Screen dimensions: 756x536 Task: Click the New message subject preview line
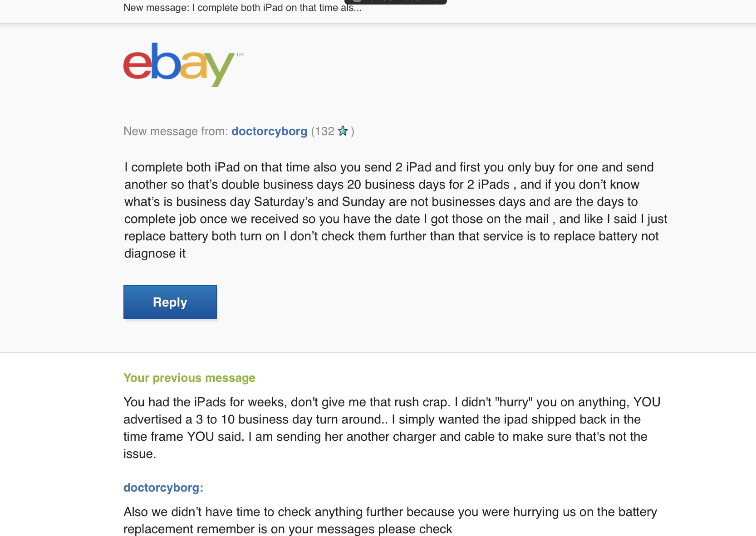click(242, 7)
